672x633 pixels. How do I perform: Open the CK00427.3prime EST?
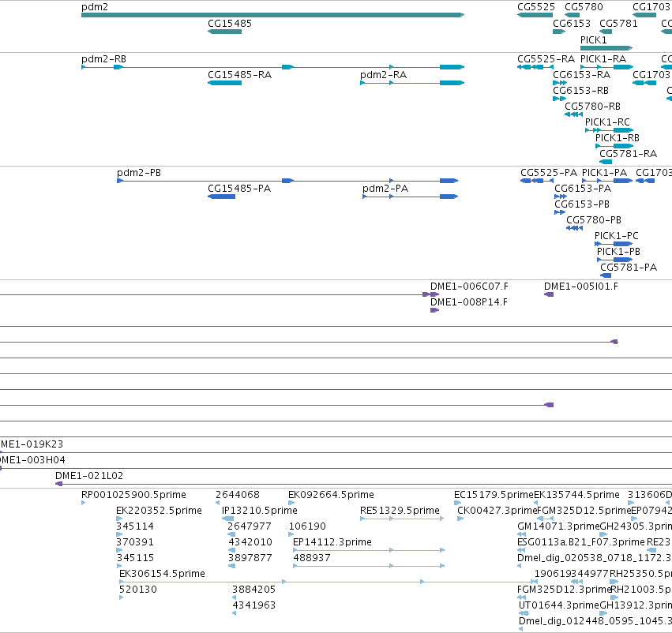460,519
